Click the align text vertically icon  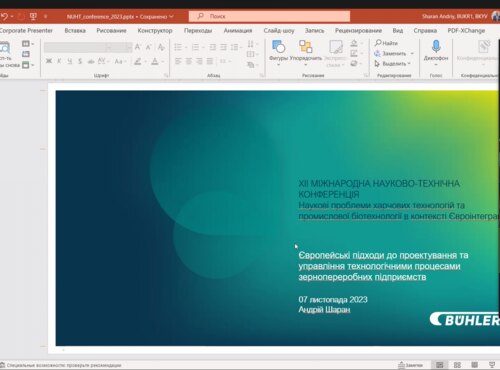tap(251, 54)
